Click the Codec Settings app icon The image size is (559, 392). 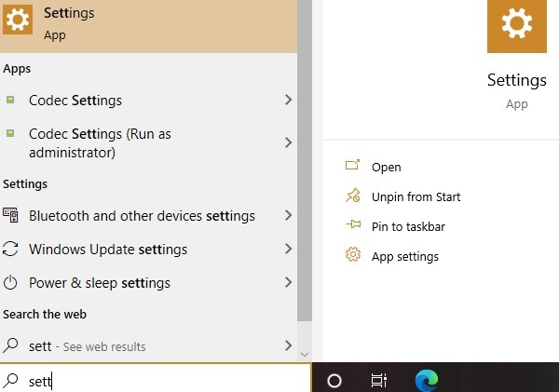click(x=10, y=100)
